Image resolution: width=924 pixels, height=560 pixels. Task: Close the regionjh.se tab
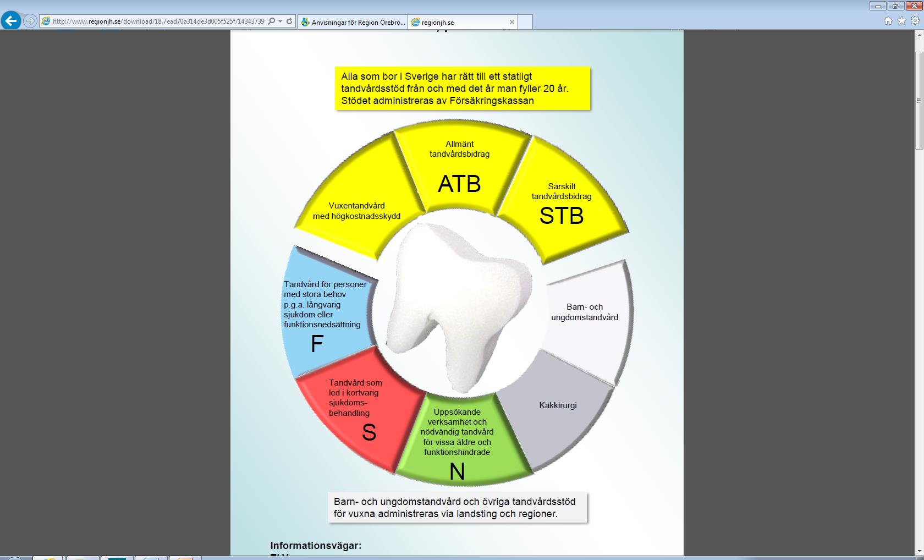[512, 23]
